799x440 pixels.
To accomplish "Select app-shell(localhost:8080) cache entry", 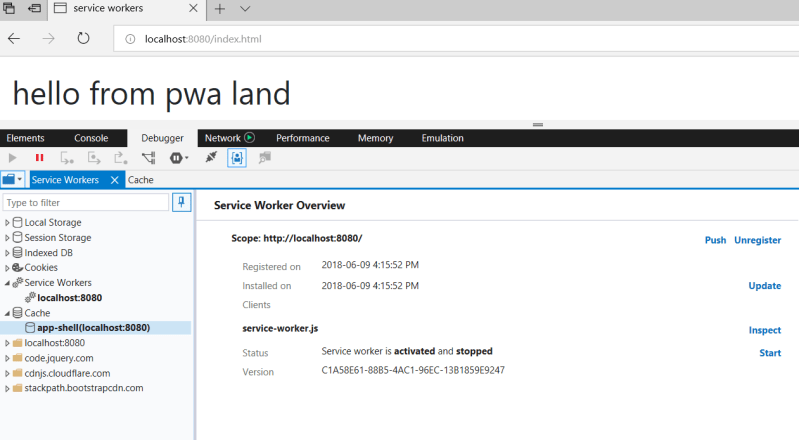I will click(x=93, y=328).
